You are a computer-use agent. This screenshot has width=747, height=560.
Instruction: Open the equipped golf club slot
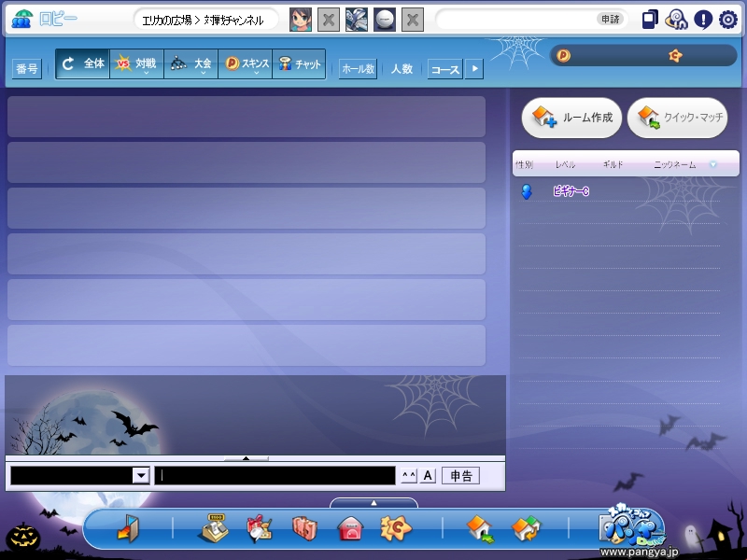pyautogui.click(x=357, y=20)
